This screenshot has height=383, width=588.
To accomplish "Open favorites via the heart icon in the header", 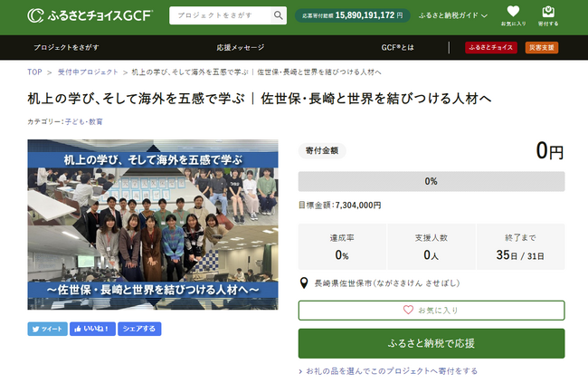I will tap(513, 15).
